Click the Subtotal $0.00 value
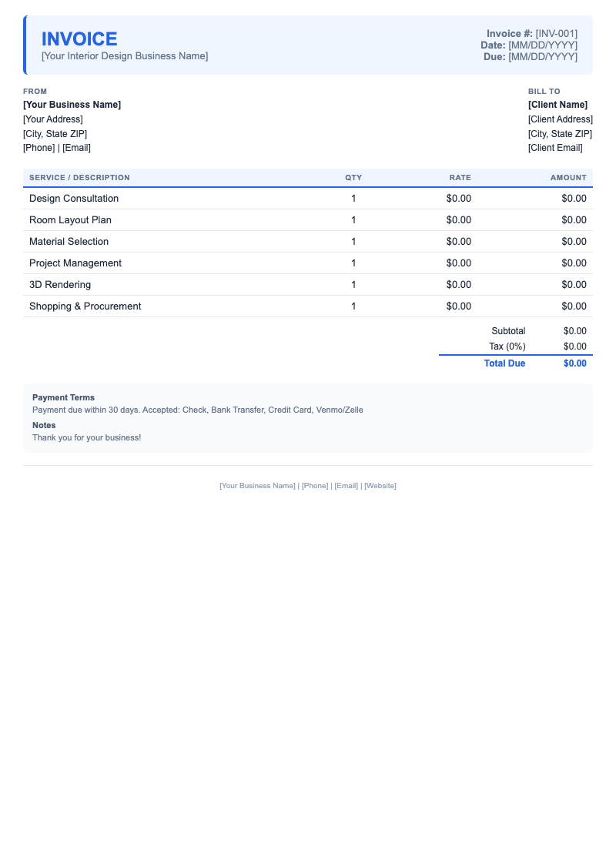The width and height of the screenshot is (616, 847). pyautogui.click(x=575, y=331)
